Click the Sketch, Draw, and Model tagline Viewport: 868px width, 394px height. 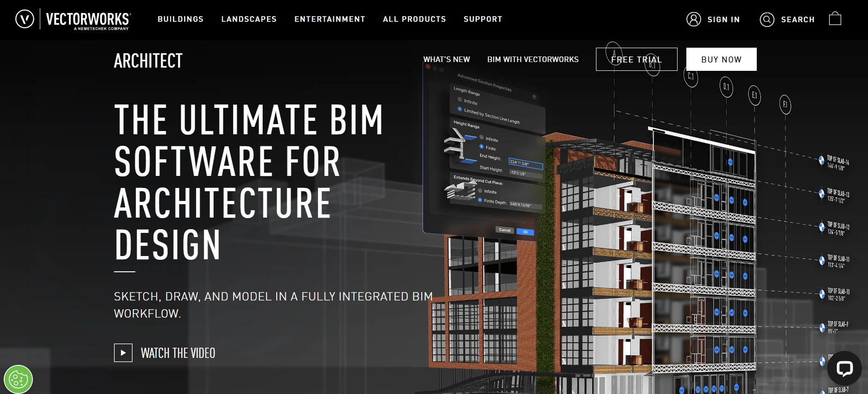click(x=273, y=305)
